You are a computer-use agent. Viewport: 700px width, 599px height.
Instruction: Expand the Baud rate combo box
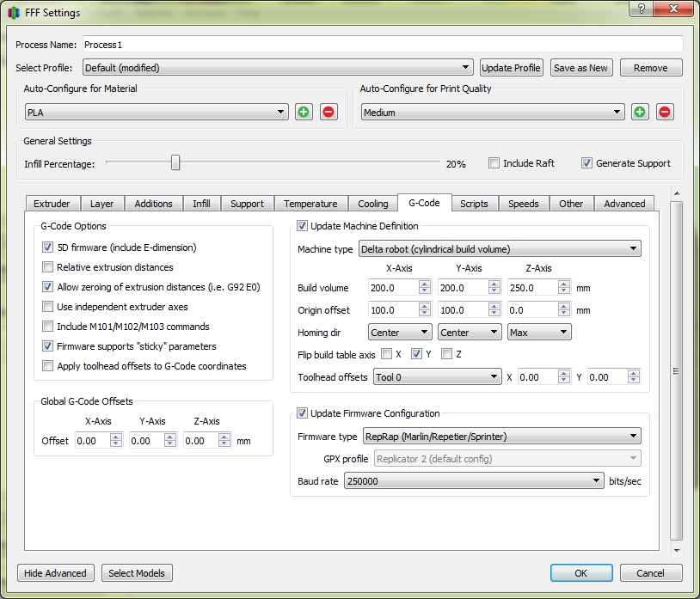pos(474,482)
